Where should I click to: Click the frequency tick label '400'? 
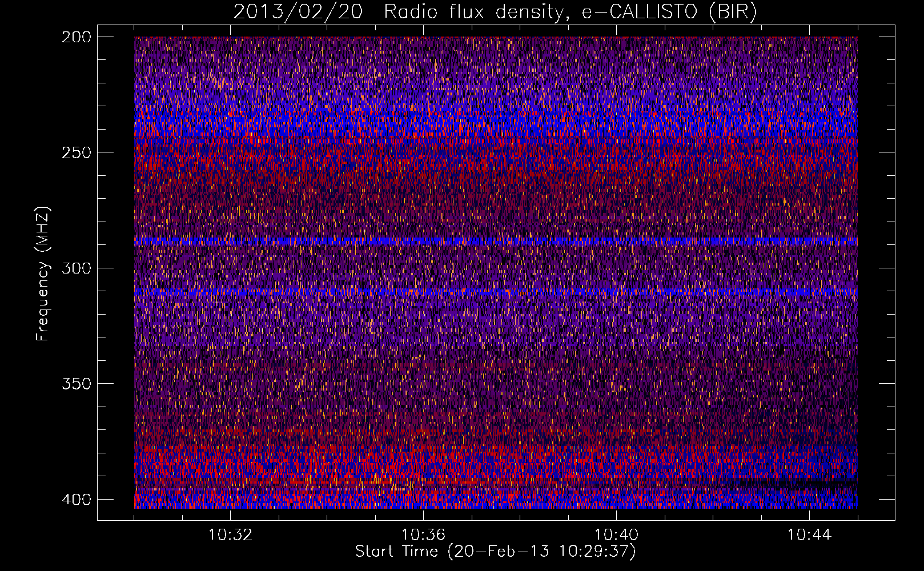pyautogui.click(x=76, y=499)
